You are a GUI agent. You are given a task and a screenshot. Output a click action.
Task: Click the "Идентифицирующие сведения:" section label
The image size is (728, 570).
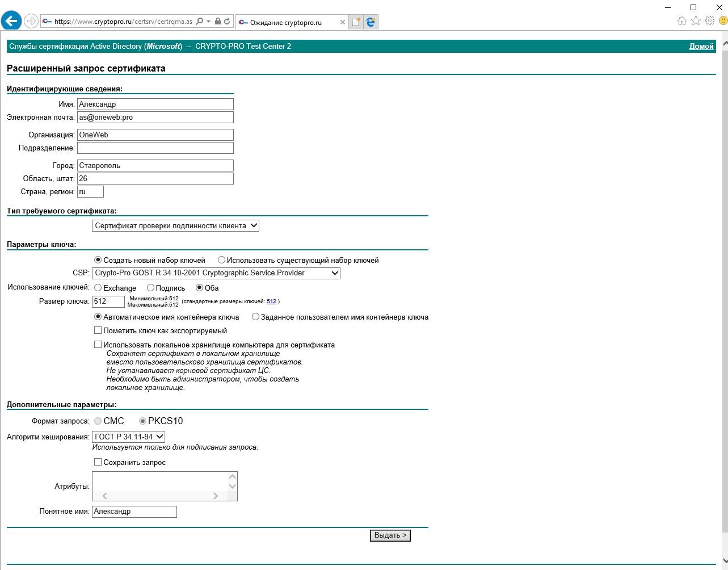(65, 89)
